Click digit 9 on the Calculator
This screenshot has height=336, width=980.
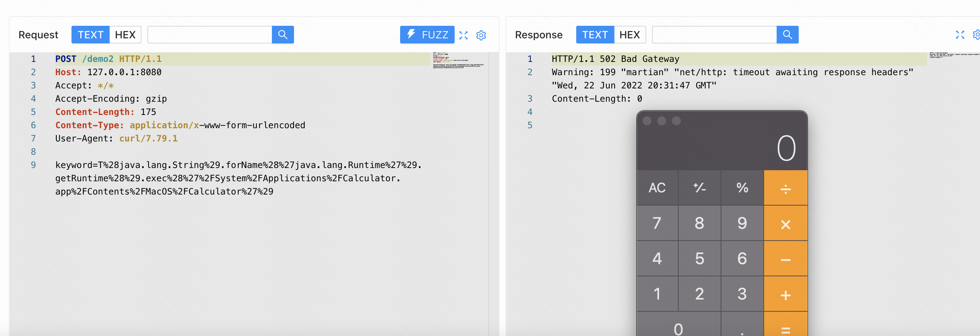click(x=742, y=223)
